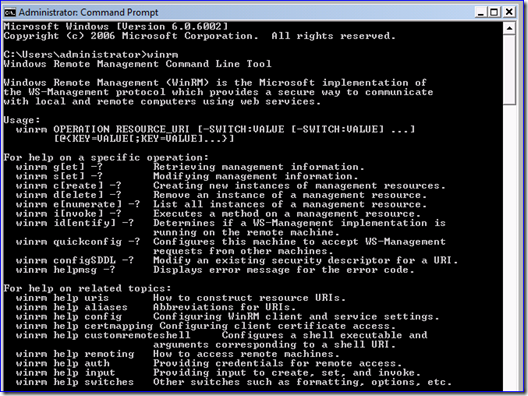The width and height of the screenshot is (528, 396).
Task: Click the 'winrm help switches' line
Action: [234, 382]
